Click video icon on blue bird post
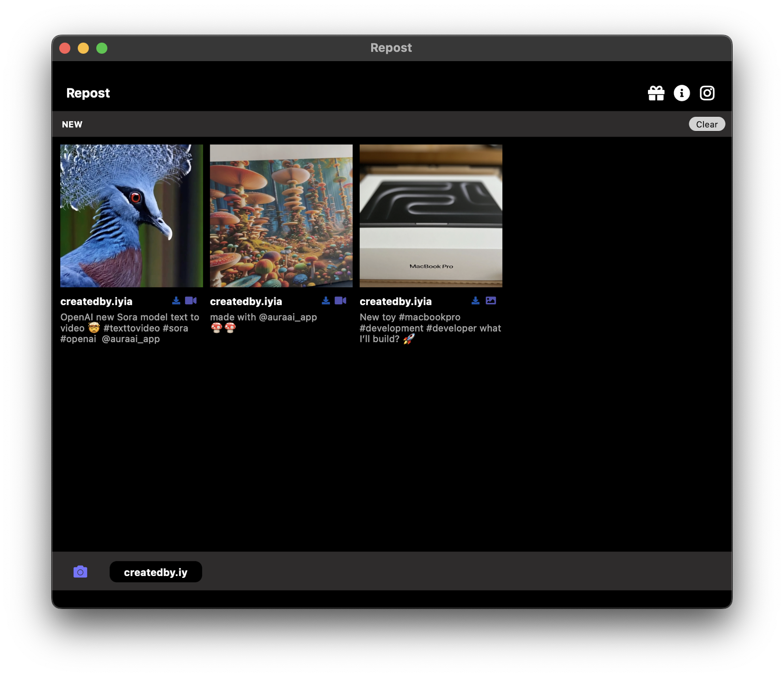 coord(191,301)
